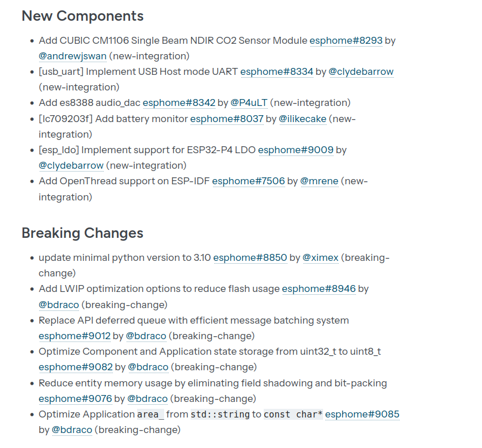Click the @ximex author link
Image resolution: width=482 pixels, height=448 pixels.
point(320,257)
